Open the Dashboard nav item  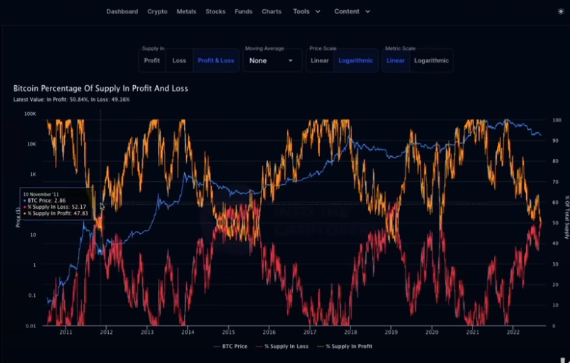(122, 12)
